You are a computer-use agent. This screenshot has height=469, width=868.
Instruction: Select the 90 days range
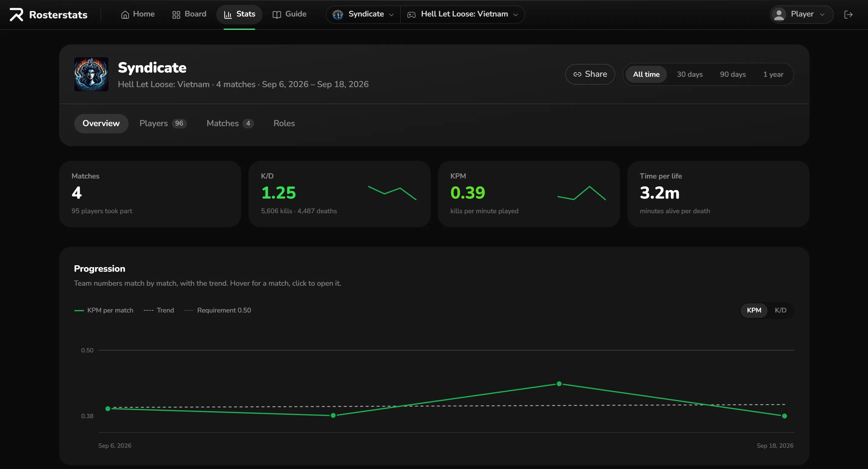point(732,74)
